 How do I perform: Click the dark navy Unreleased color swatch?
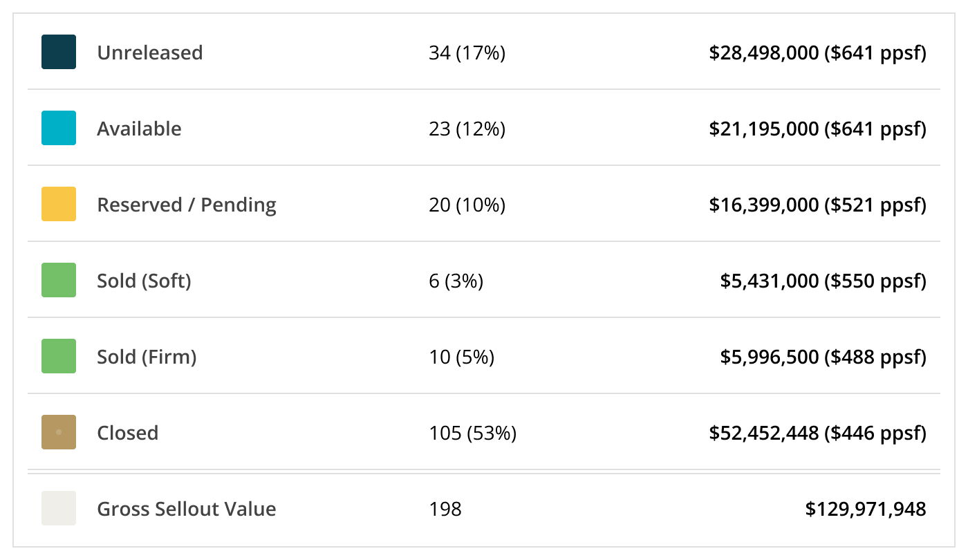pos(59,52)
